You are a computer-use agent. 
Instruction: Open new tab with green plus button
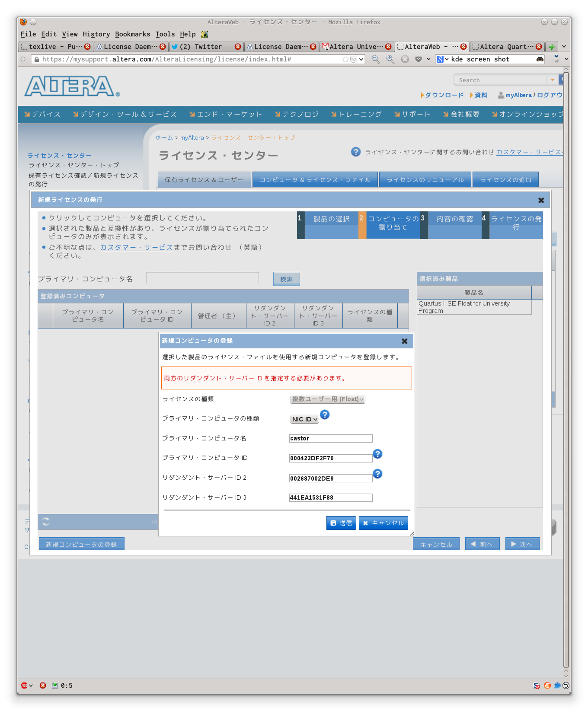[551, 47]
